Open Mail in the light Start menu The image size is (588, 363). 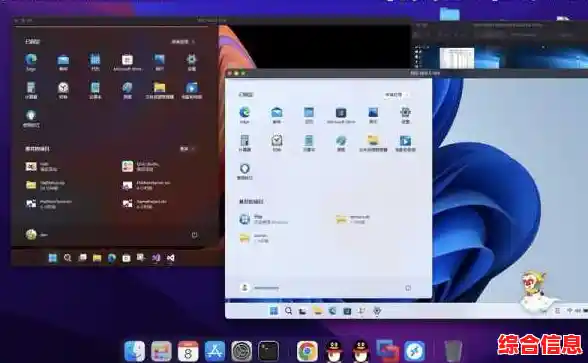click(x=277, y=112)
